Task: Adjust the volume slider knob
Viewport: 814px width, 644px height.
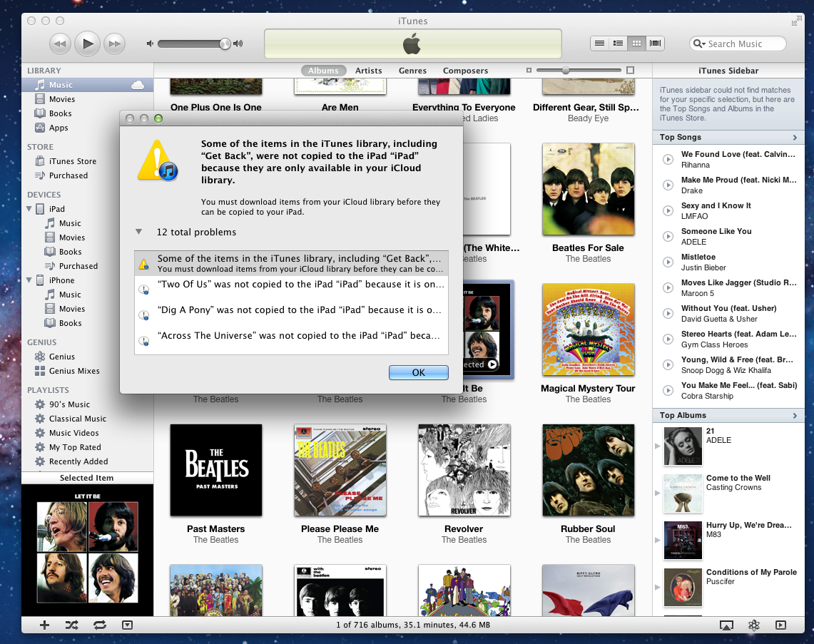Action: point(225,44)
